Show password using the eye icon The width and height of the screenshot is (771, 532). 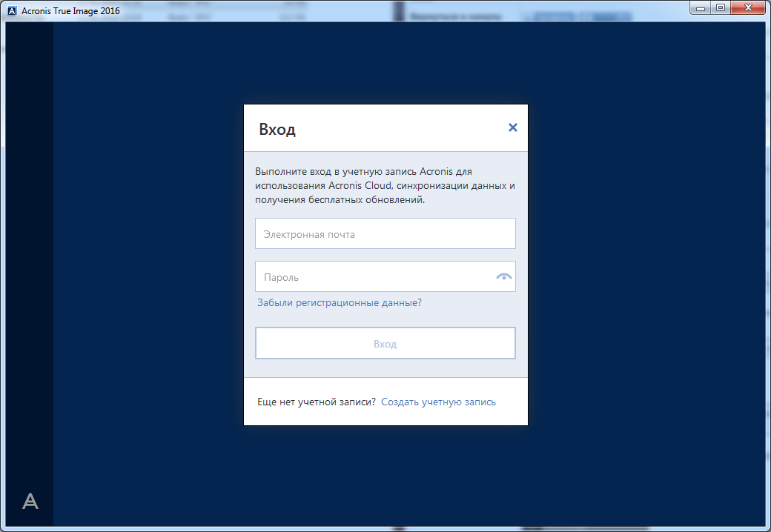504,276
